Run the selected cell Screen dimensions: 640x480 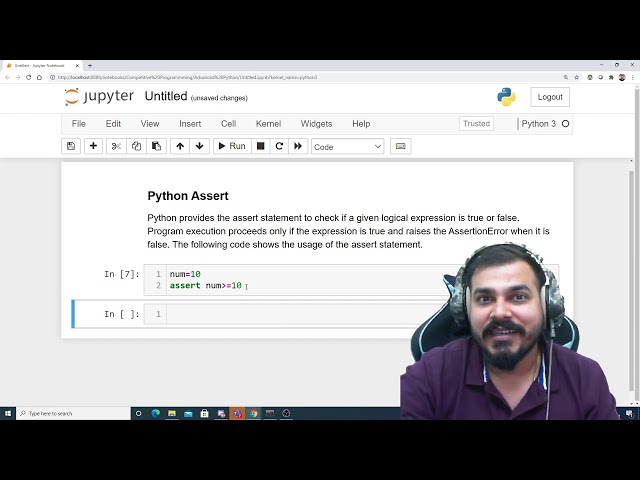pyautogui.click(x=232, y=146)
